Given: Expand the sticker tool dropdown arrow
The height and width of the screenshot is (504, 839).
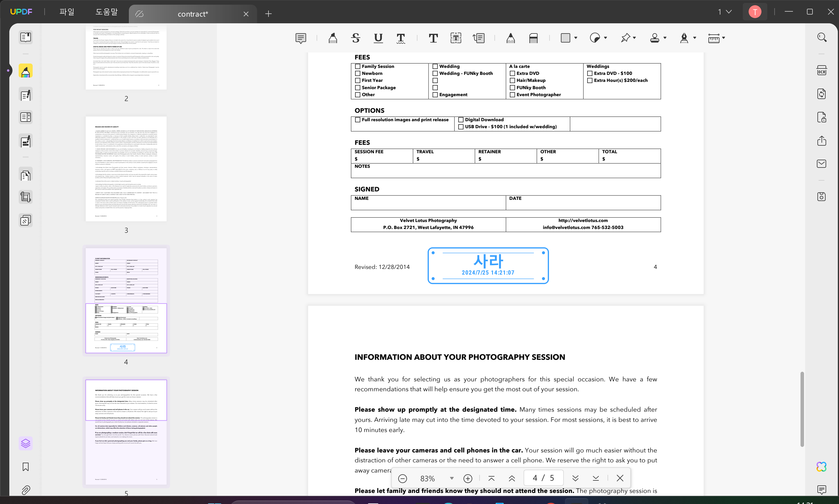Looking at the screenshot, I should point(605,38).
